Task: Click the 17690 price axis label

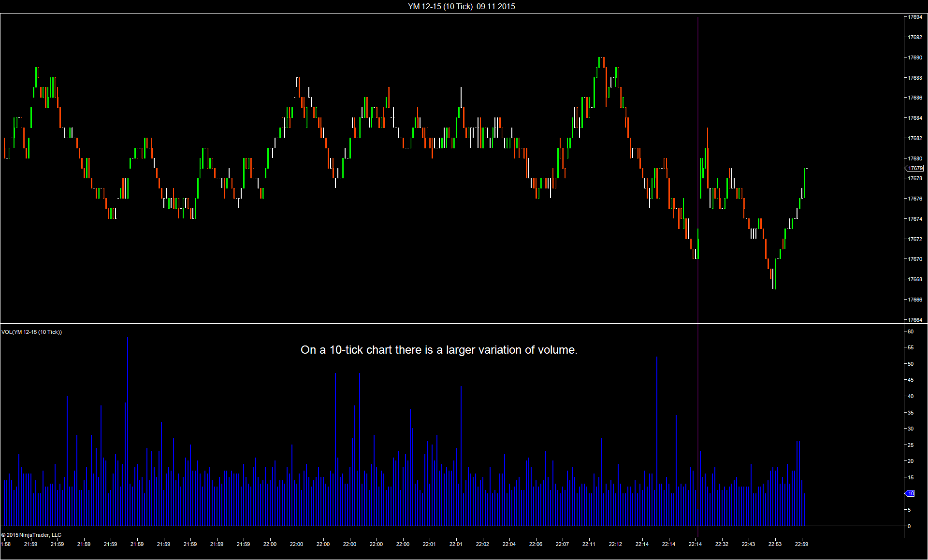Action: coord(914,57)
